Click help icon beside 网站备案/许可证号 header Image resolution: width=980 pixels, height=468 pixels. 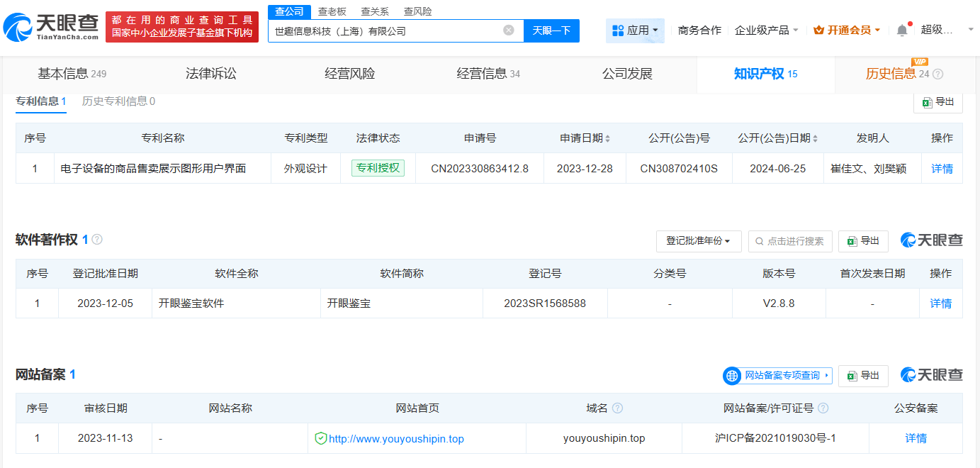click(x=823, y=408)
